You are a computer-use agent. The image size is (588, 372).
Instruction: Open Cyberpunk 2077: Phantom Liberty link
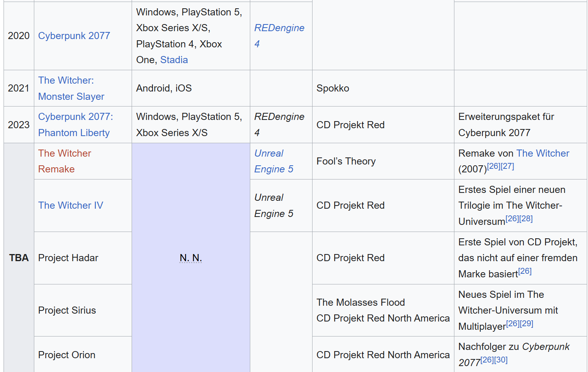pos(75,125)
